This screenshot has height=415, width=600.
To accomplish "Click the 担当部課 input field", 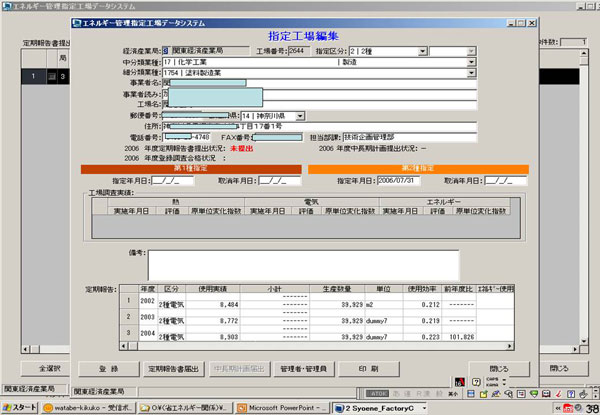I will (x=410, y=137).
